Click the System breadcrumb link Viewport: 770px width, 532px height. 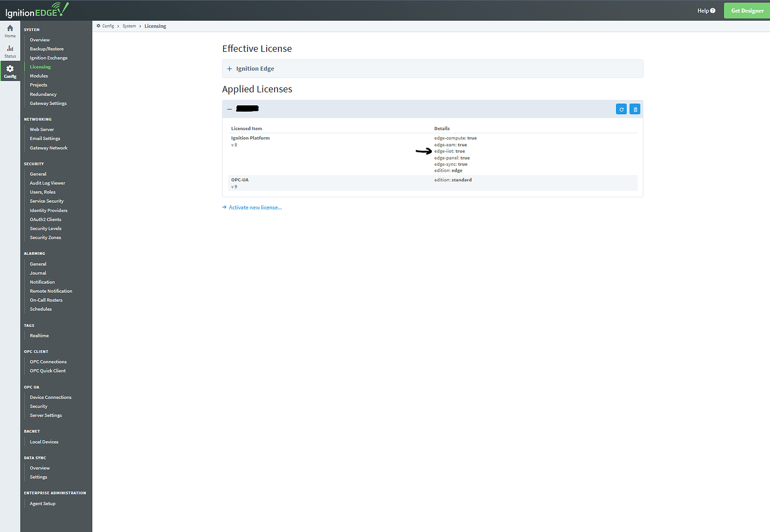pyautogui.click(x=129, y=26)
